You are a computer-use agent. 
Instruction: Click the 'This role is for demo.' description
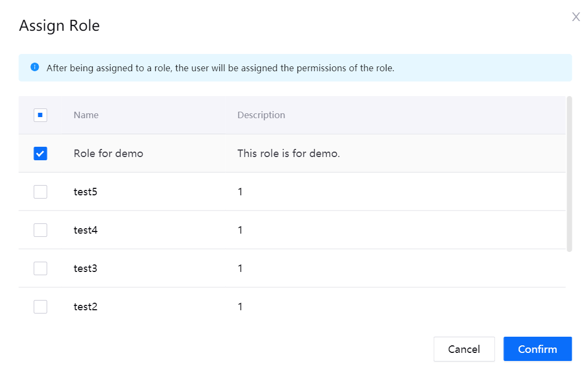point(288,154)
